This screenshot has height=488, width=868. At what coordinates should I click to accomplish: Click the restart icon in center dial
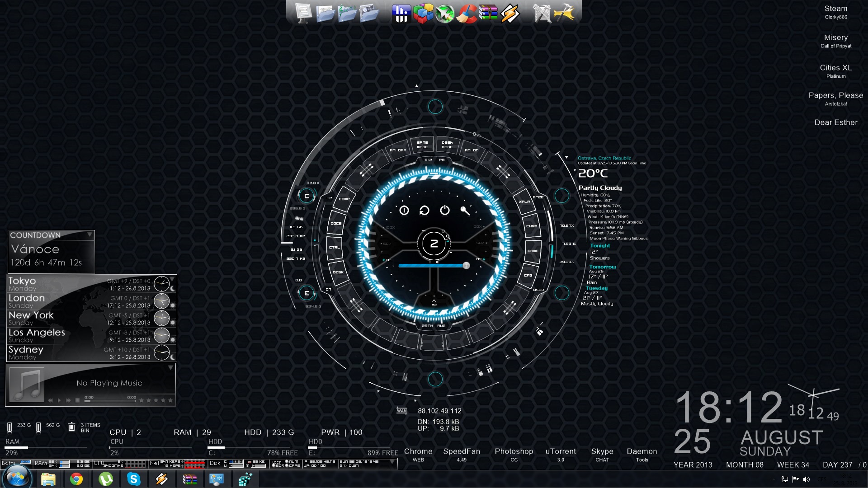(424, 211)
